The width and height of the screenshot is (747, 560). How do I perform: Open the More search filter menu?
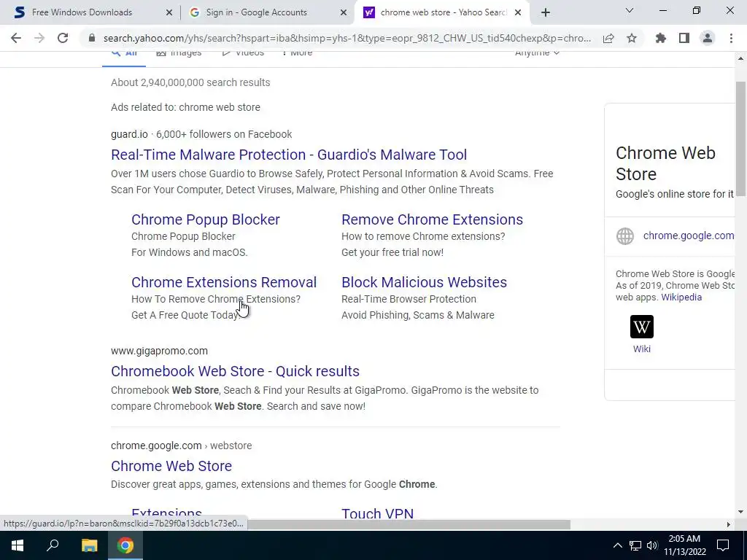coord(298,52)
